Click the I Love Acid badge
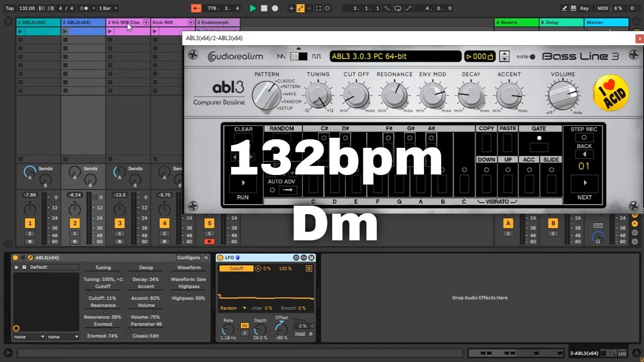 click(x=611, y=93)
